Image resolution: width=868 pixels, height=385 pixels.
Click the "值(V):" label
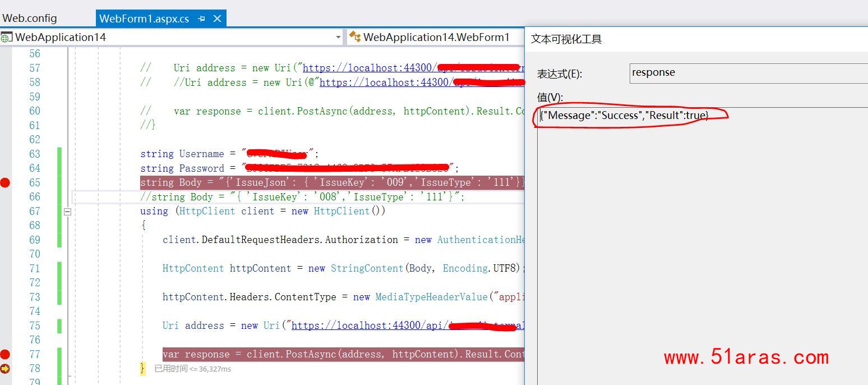[x=550, y=98]
